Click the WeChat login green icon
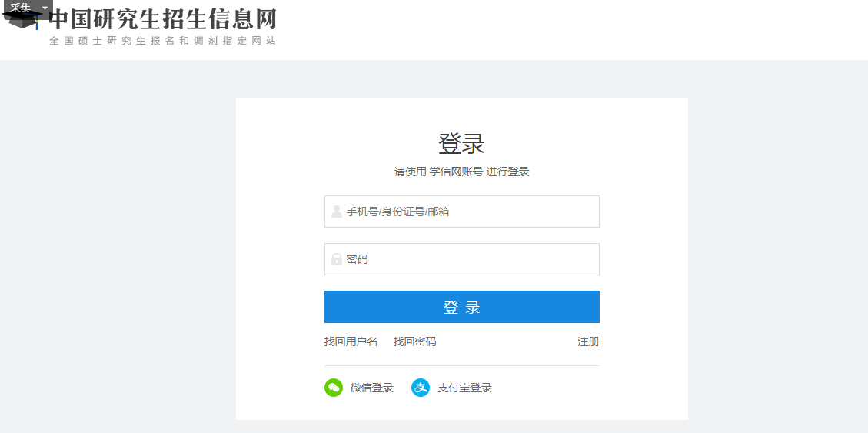 (x=333, y=388)
